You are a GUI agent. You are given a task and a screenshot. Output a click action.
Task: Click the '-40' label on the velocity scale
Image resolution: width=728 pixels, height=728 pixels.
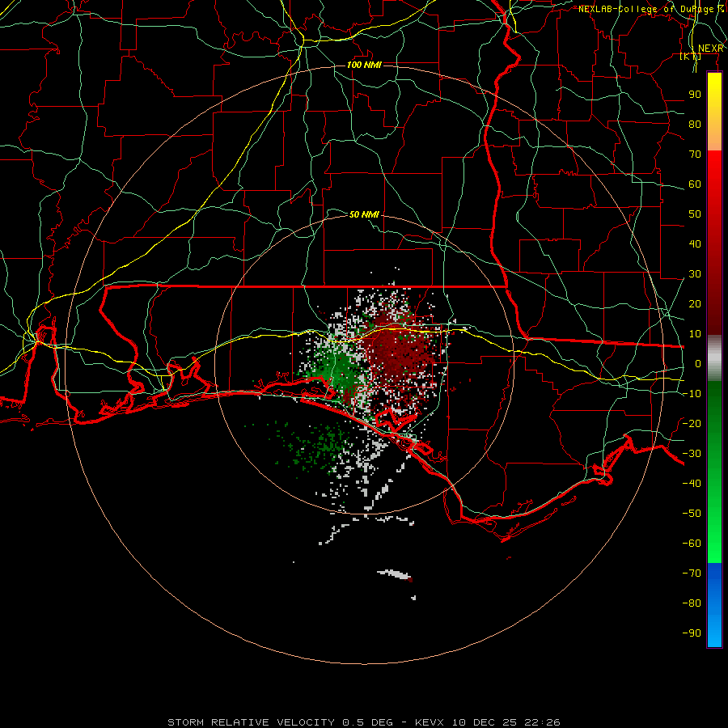[692, 484]
